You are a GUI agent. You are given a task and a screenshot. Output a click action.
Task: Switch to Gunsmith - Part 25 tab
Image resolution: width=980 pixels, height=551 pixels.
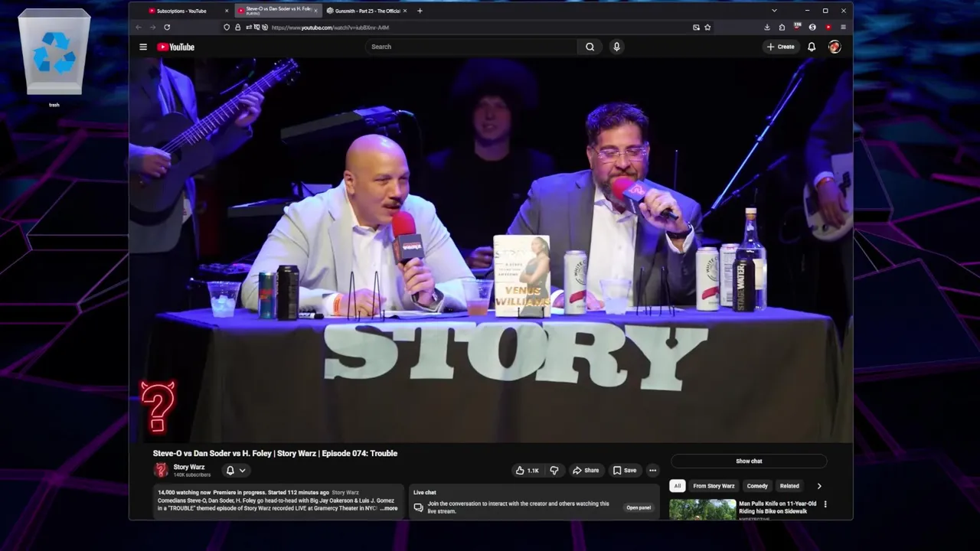click(367, 11)
